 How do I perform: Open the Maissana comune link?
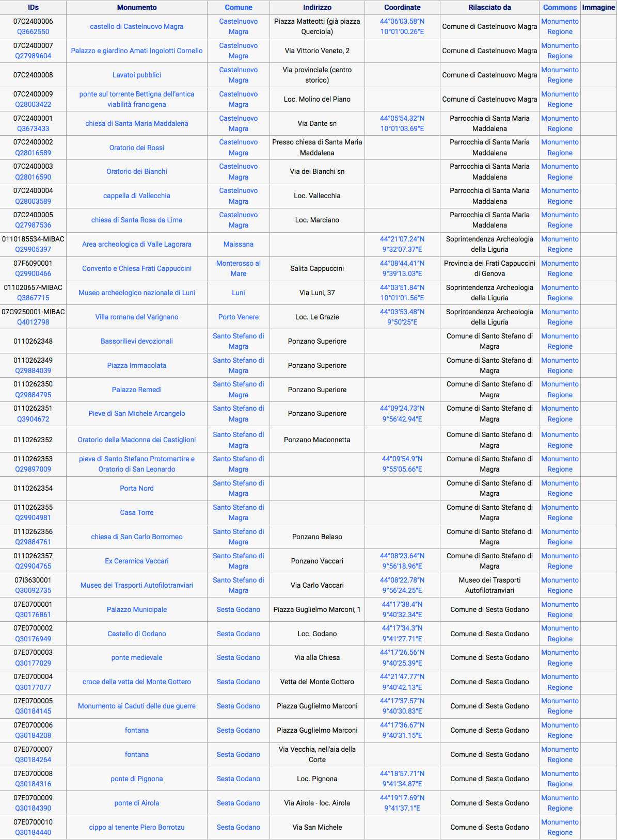pos(239,244)
